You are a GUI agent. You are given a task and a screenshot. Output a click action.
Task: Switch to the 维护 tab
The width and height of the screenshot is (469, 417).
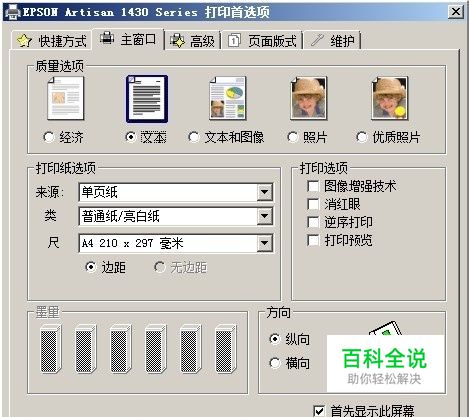pyautogui.click(x=332, y=41)
